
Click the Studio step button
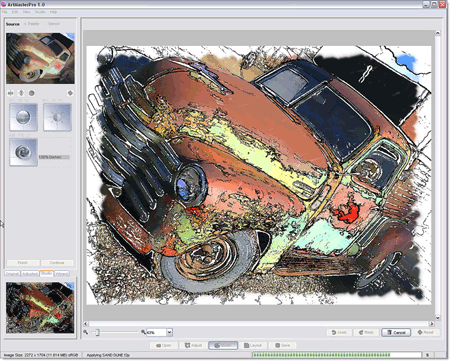point(223,345)
